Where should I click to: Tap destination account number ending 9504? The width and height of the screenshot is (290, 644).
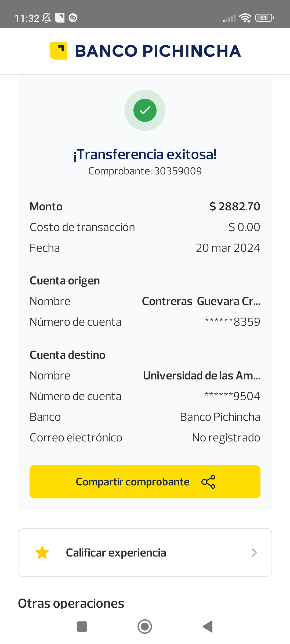[x=232, y=396]
